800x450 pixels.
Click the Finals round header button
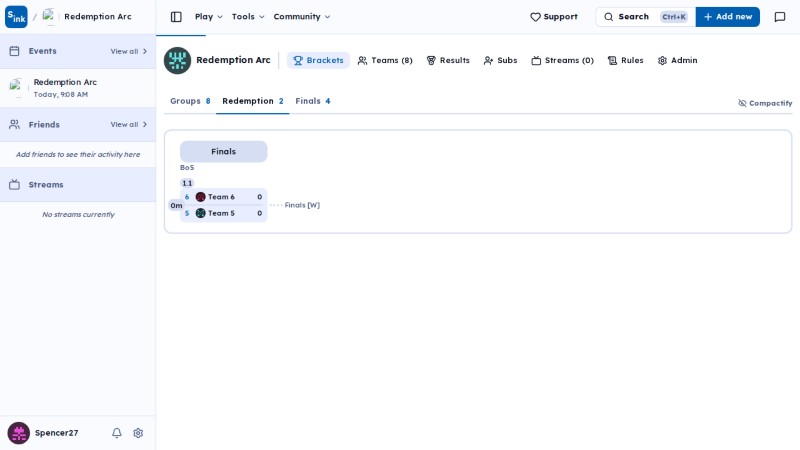tap(223, 152)
